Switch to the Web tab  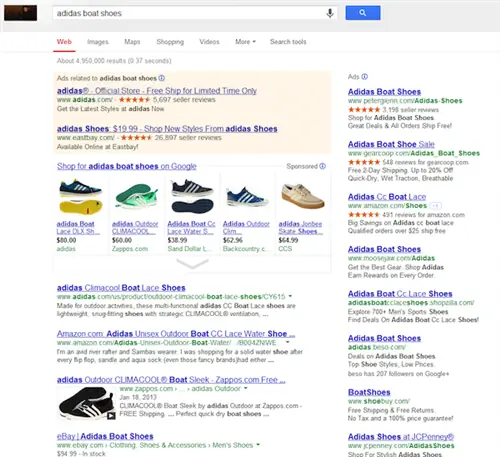click(64, 42)
